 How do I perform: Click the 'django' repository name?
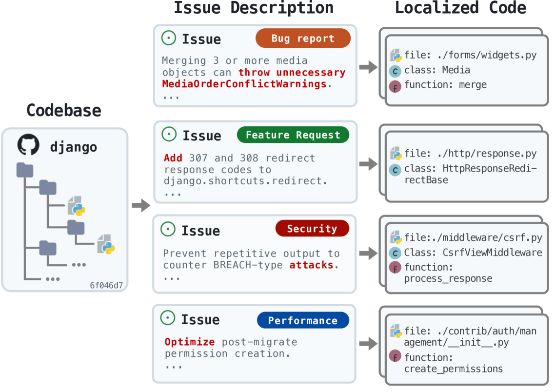click(74, 147)
